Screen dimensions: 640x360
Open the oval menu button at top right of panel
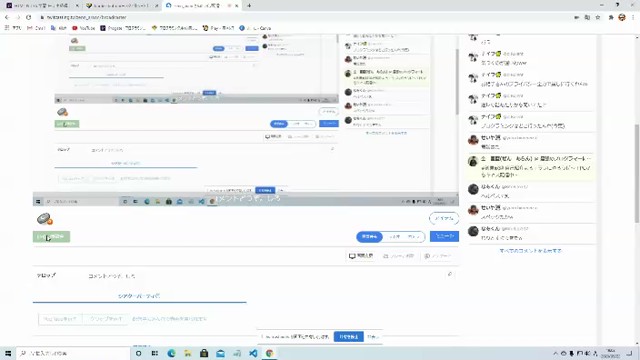444,218
